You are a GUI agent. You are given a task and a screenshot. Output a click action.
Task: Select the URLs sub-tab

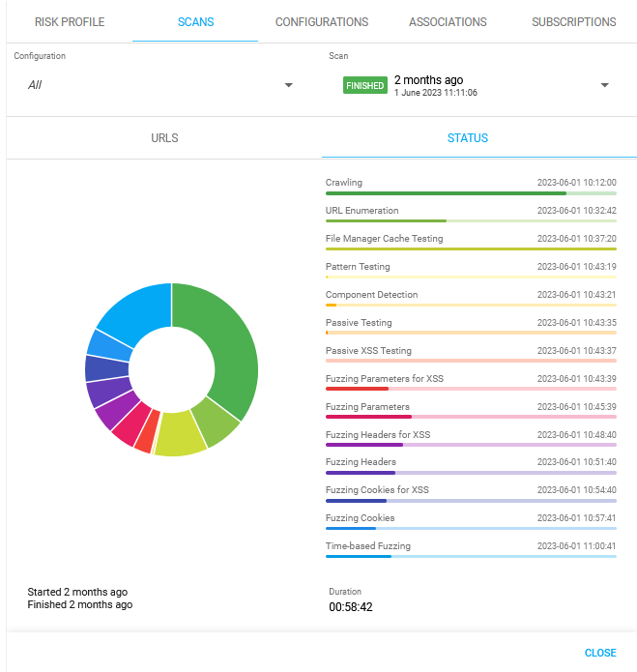tap(164, 138)
